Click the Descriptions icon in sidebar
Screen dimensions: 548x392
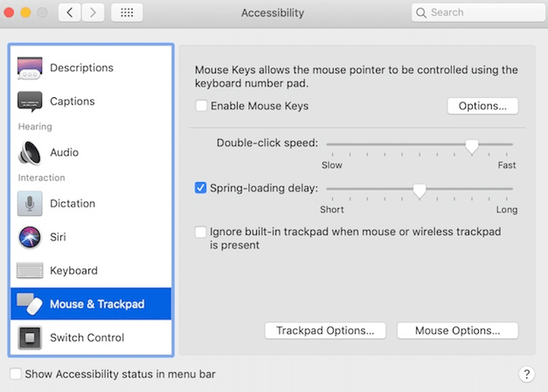pos(29,68)
